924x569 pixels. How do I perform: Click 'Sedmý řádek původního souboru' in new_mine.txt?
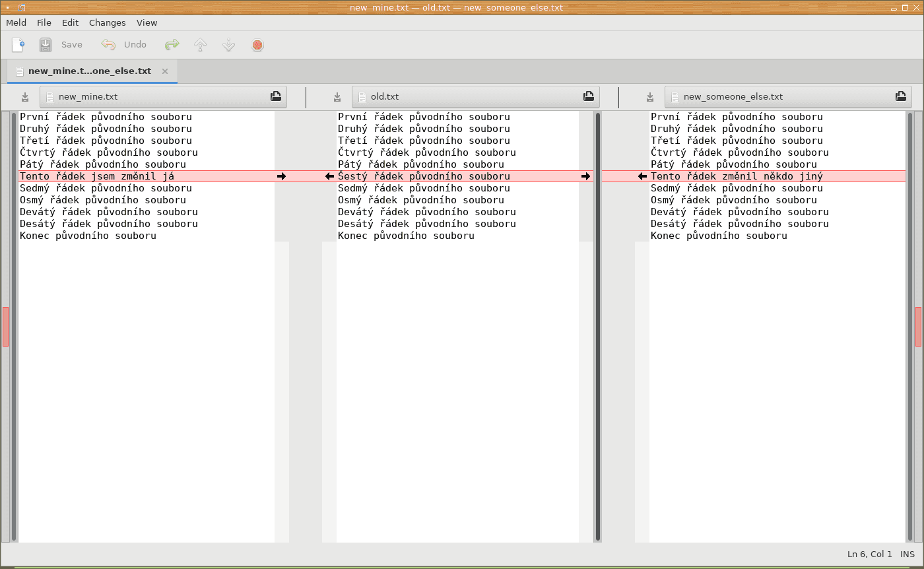tap(106, 188)
